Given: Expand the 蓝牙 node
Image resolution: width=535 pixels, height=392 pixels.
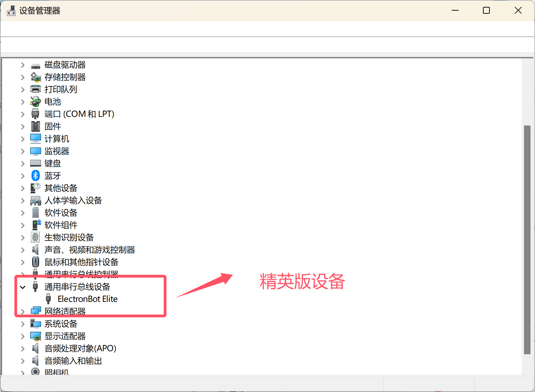Looking at the screenshot, I should pyautogui.click(x=23, y=176).
